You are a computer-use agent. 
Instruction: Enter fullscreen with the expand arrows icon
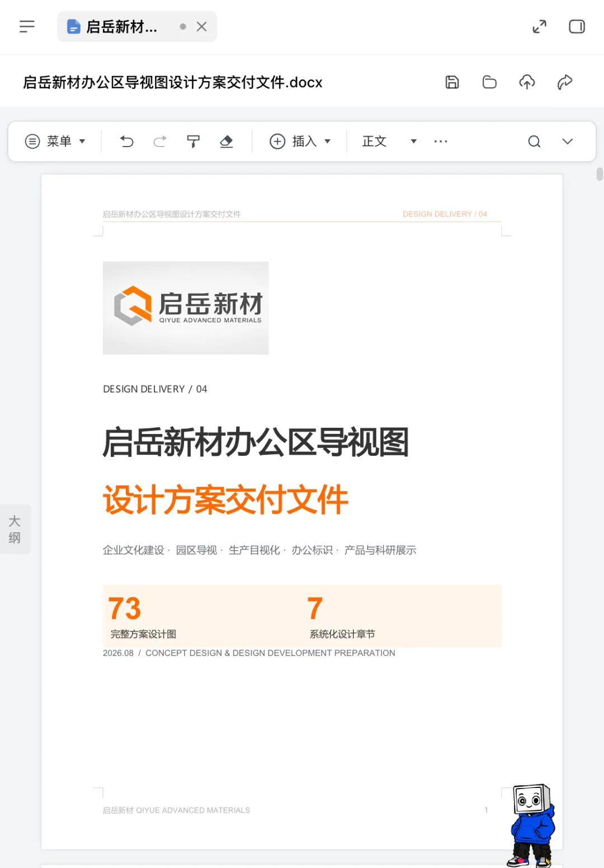pos(540,26)
